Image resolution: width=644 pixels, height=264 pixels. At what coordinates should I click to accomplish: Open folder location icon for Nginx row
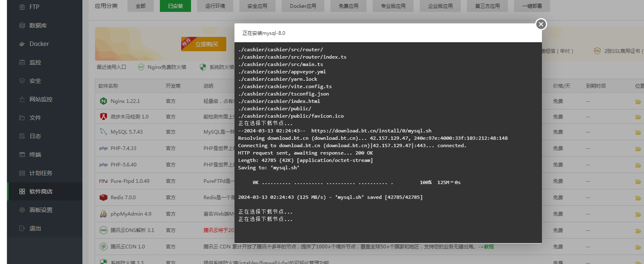(638, 102)
